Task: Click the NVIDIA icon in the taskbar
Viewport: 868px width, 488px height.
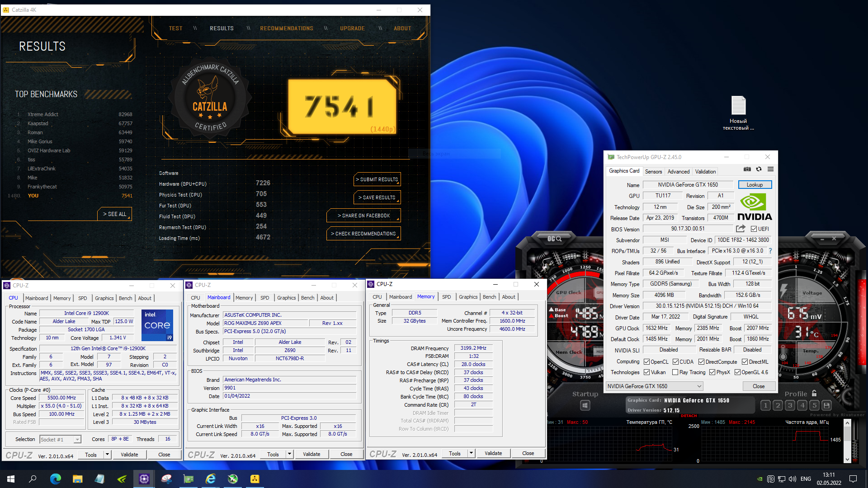Action: coord(122,479)
